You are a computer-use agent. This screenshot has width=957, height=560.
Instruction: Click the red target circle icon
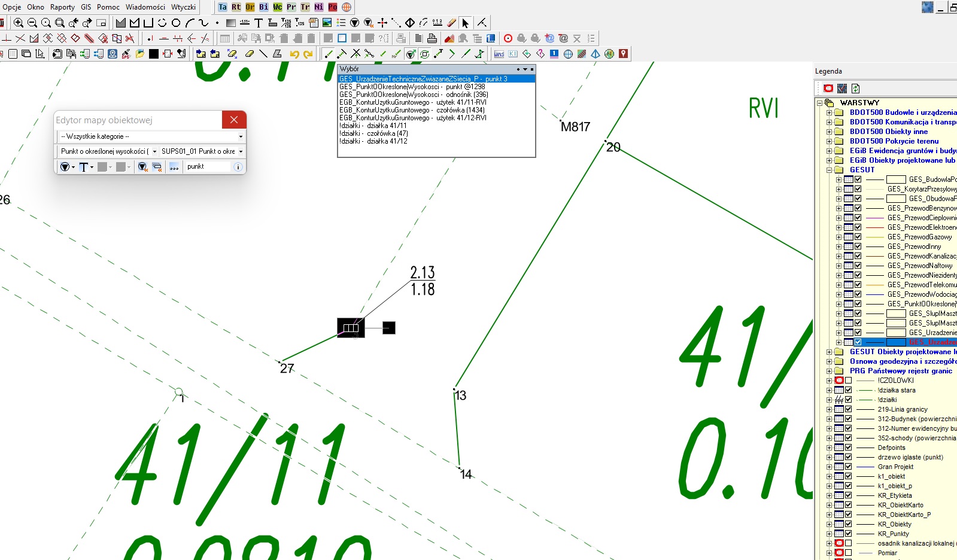508,38
